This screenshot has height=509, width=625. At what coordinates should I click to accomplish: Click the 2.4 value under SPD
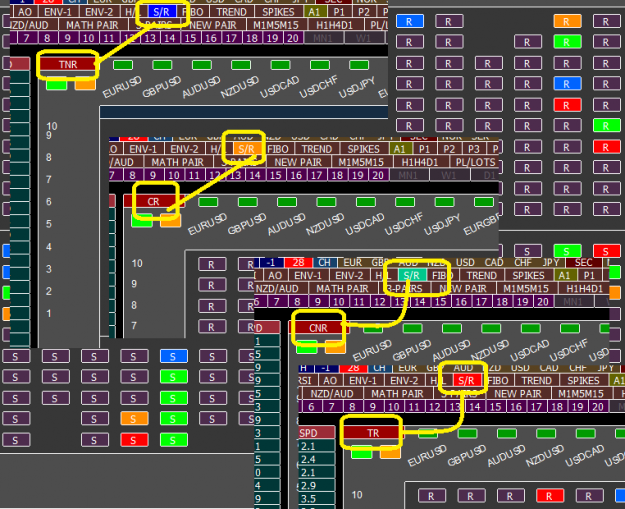tap(317, 459)
